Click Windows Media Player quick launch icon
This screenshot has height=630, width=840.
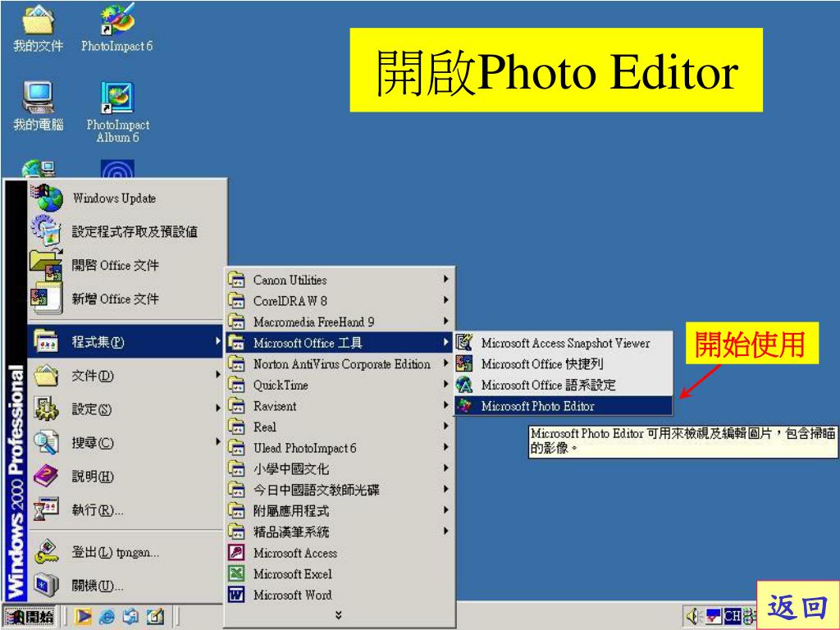83,617
